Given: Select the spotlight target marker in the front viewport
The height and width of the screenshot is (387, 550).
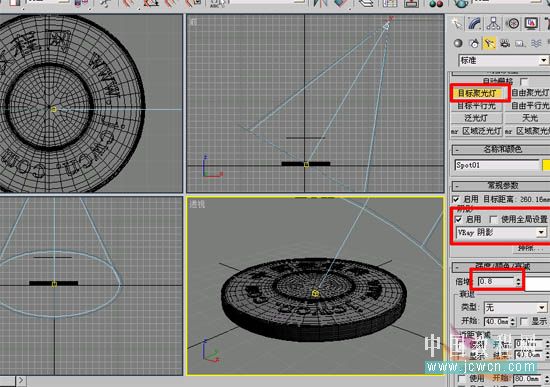Looking at the screenshot, I should click(306, 164).
